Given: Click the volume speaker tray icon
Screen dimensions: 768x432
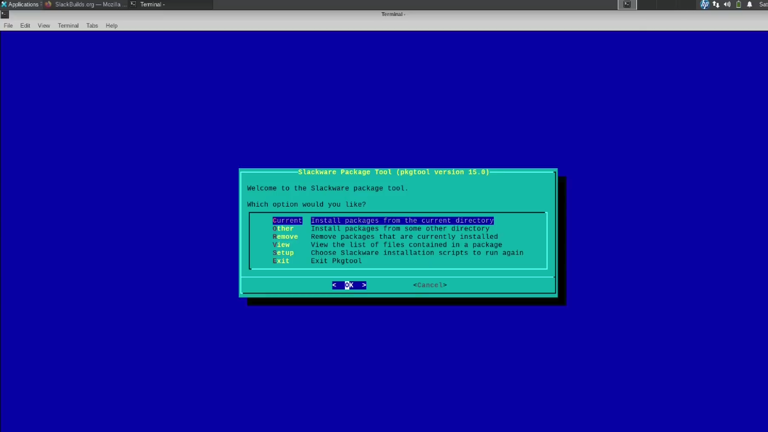Looking at the screenshot, I should 727,4.
